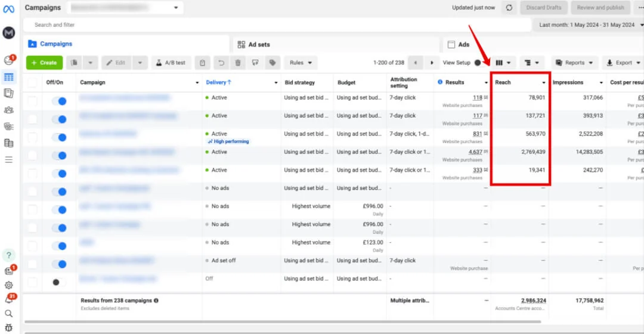This screenshot has width=644, height=334.
Task: Click the Edit button
Action: 117,63
